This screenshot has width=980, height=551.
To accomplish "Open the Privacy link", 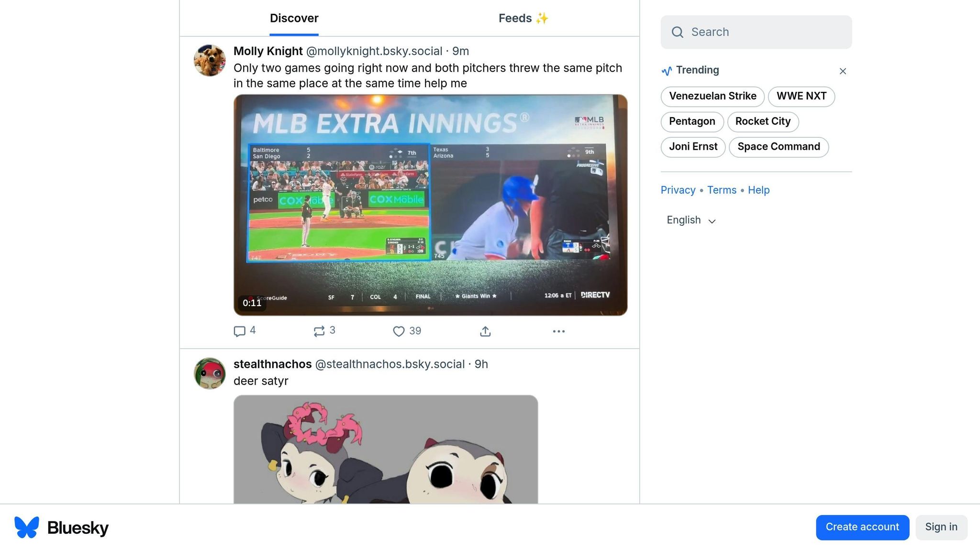I will [678, 190].
